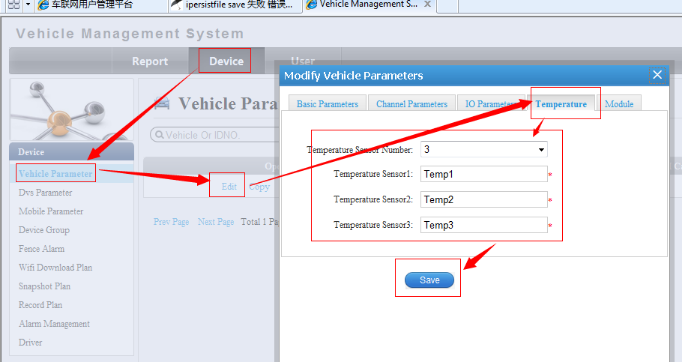Open Fence Alarm in the sidebar

click(x=41, y=249)
